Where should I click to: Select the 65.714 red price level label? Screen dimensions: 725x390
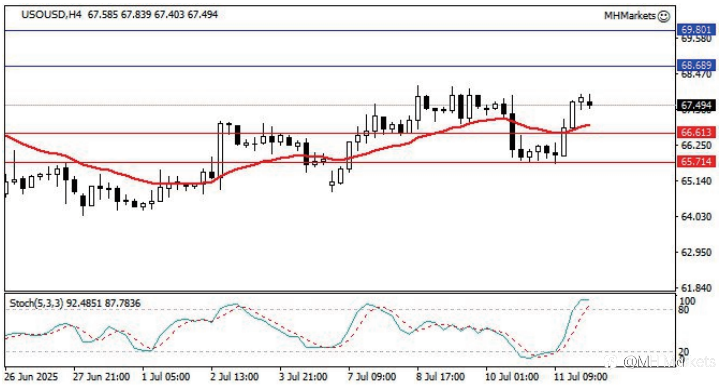(696, 161)
